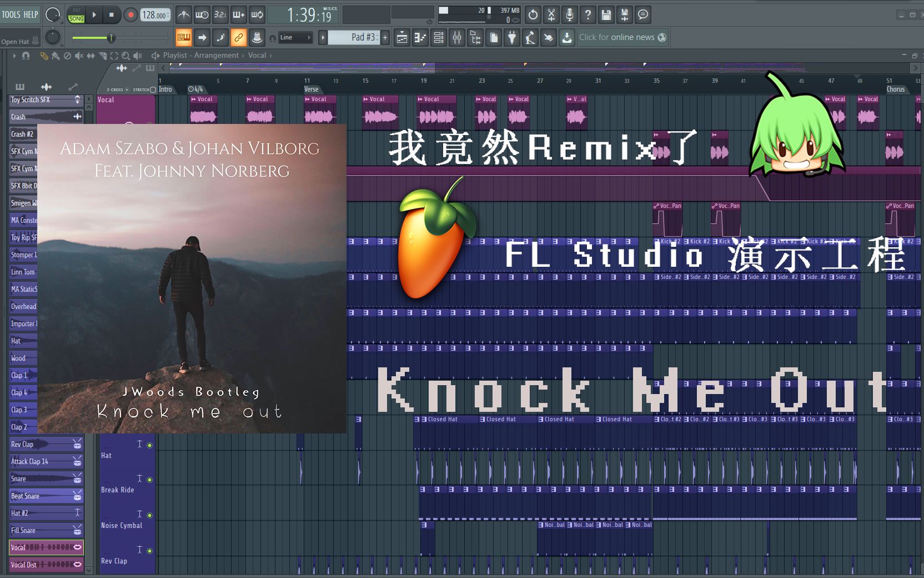Enable wait for input to start playing

pos(202,15)
